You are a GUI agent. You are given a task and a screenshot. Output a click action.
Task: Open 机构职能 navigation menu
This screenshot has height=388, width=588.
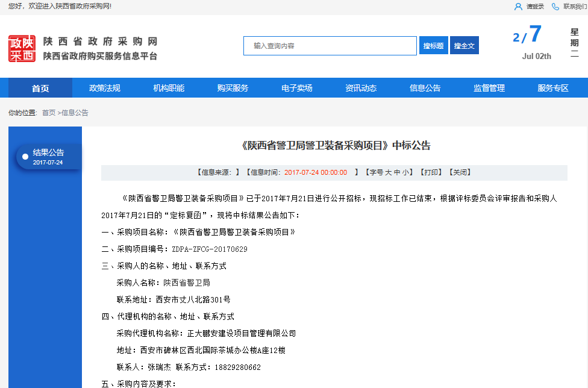coord(169,88)
